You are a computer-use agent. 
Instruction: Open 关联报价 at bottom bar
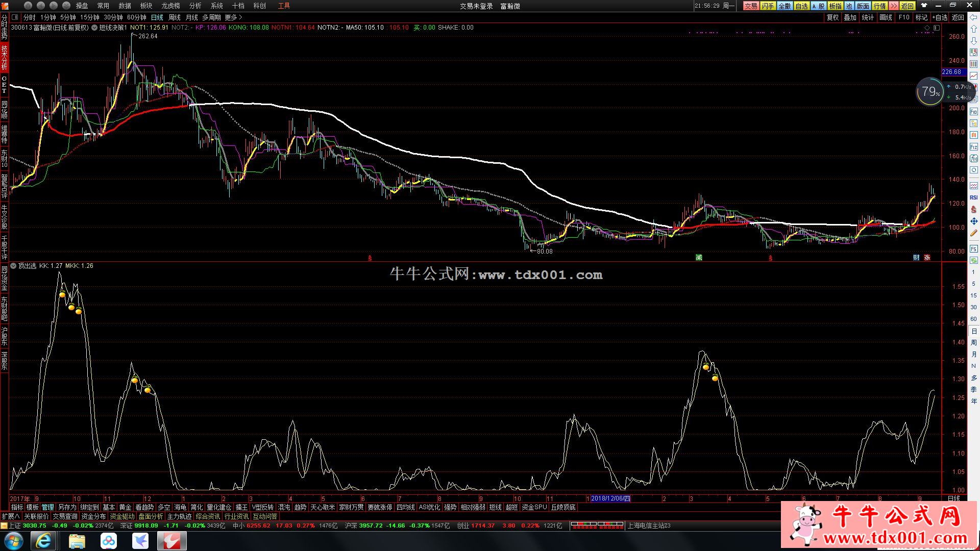click(x=36, y=516)
